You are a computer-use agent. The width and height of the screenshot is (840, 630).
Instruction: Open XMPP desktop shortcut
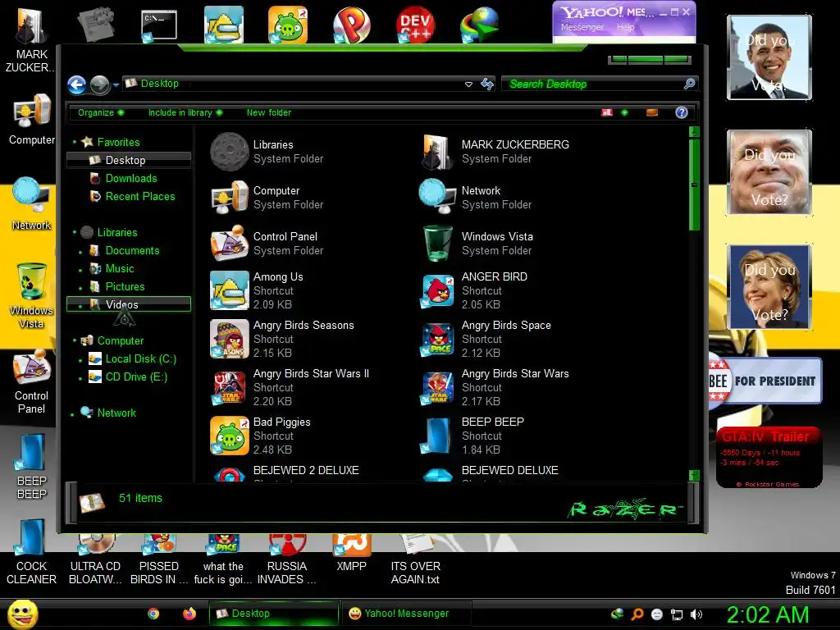pyautogui.click(x=351, y=552)
